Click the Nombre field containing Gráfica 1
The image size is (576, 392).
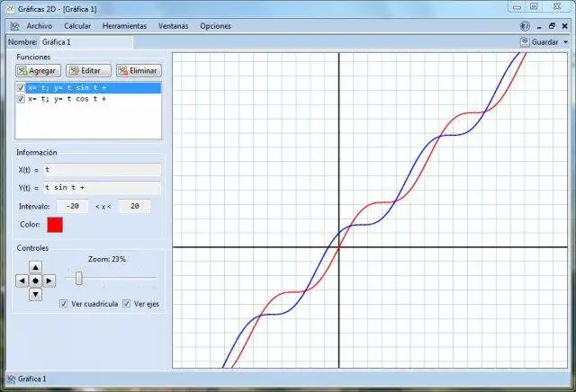86,42
